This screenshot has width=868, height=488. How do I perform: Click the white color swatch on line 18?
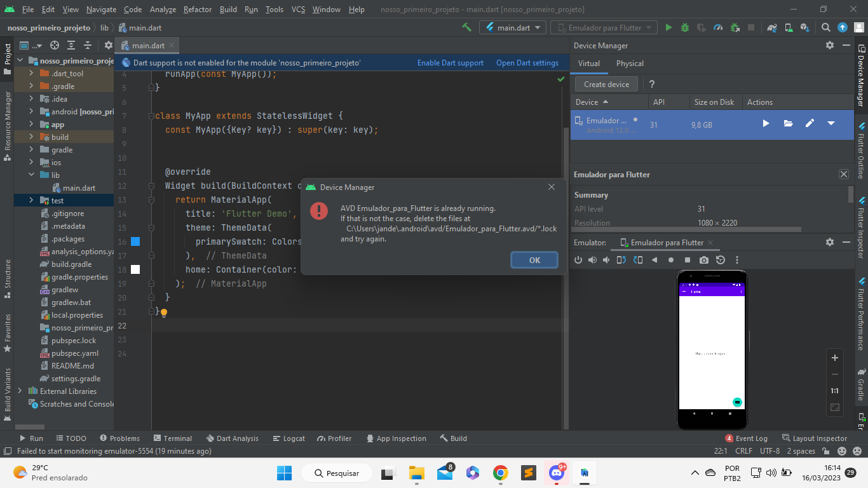pyautogui.click(x=135, y=269)
